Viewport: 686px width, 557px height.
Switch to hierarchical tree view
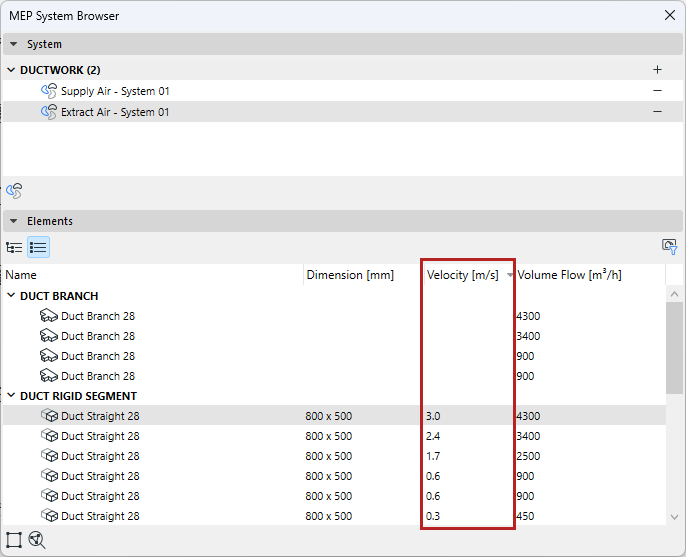pyautogui.click(x=14, y=248)
